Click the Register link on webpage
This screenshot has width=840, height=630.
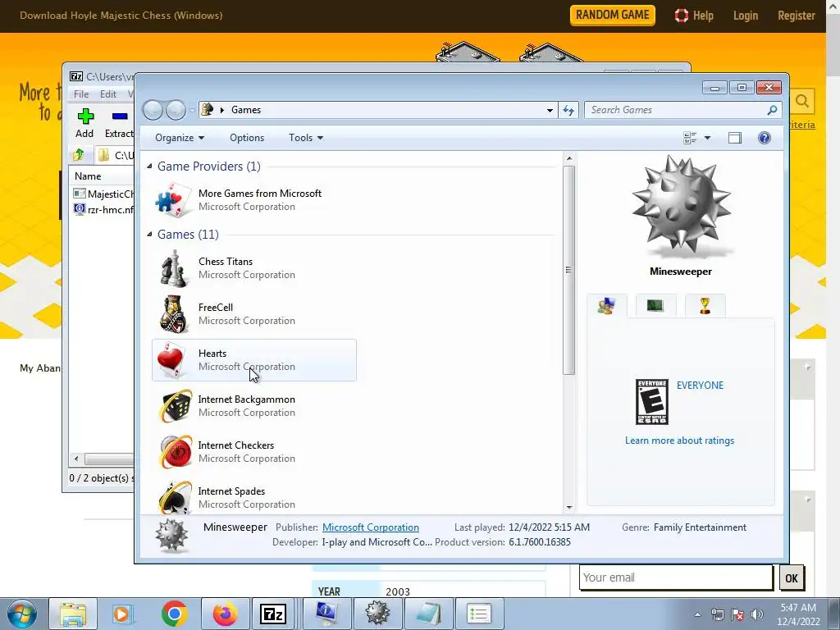pos(796,16)
